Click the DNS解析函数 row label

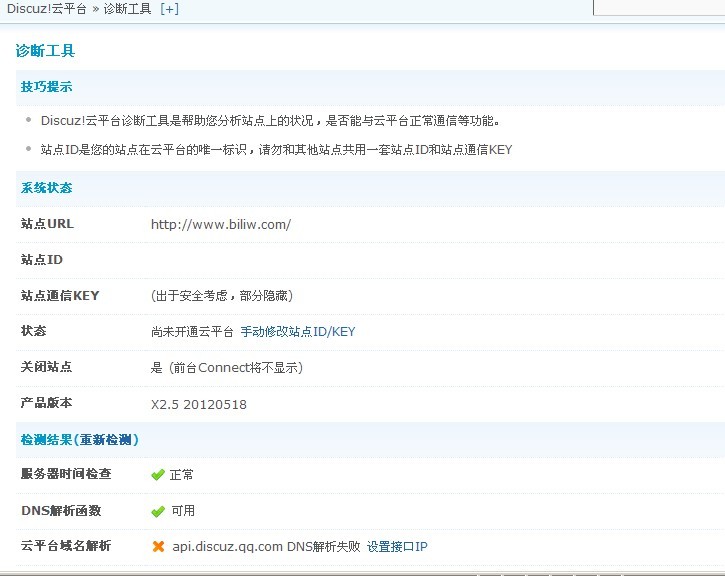pos(61,510)
